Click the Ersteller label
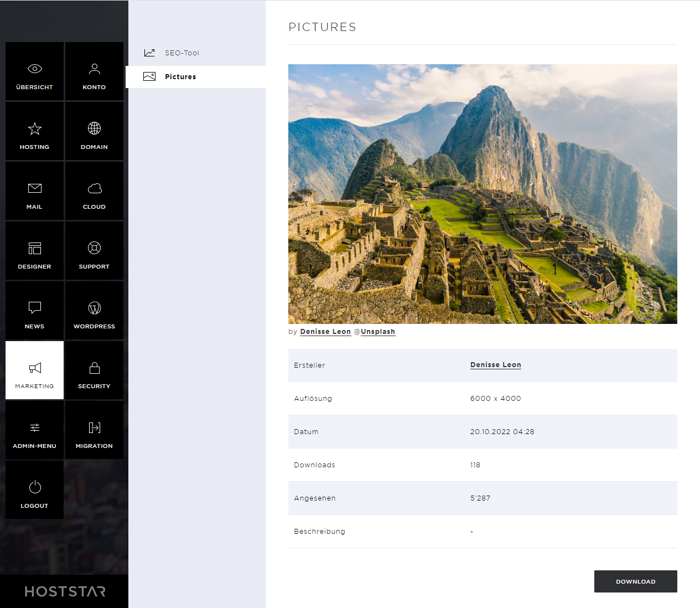The width and height of the screenshot is (700, 608). (x=309, y=365)
